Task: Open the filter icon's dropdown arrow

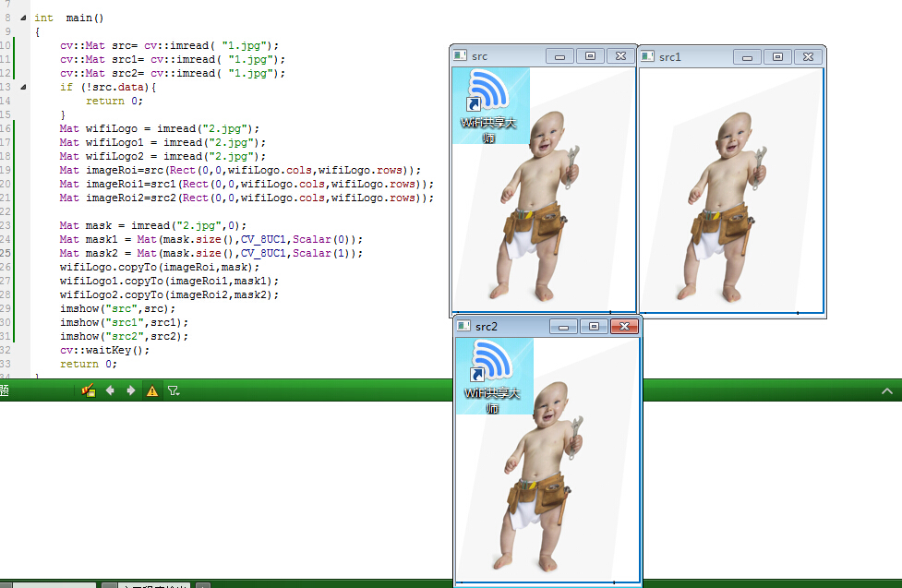Action: point(179,393)
